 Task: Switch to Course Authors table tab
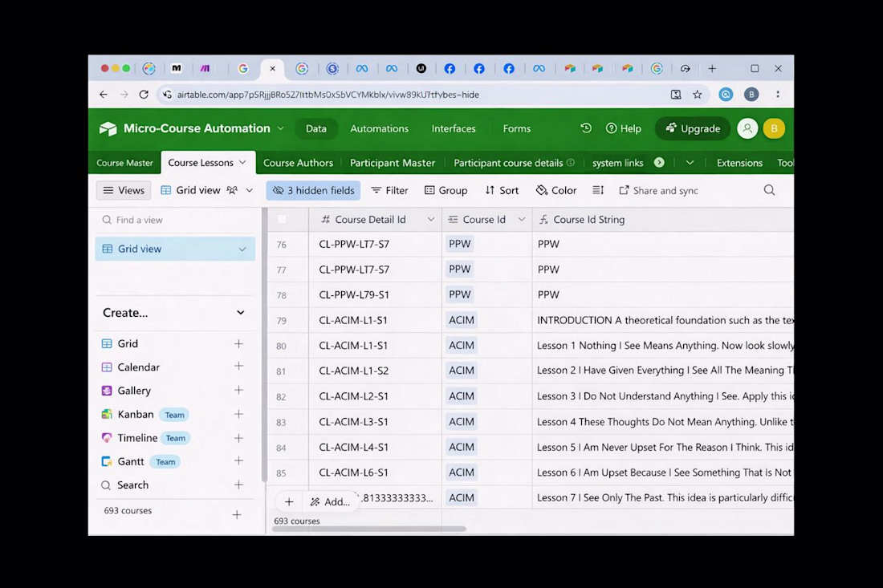[298, 163]
